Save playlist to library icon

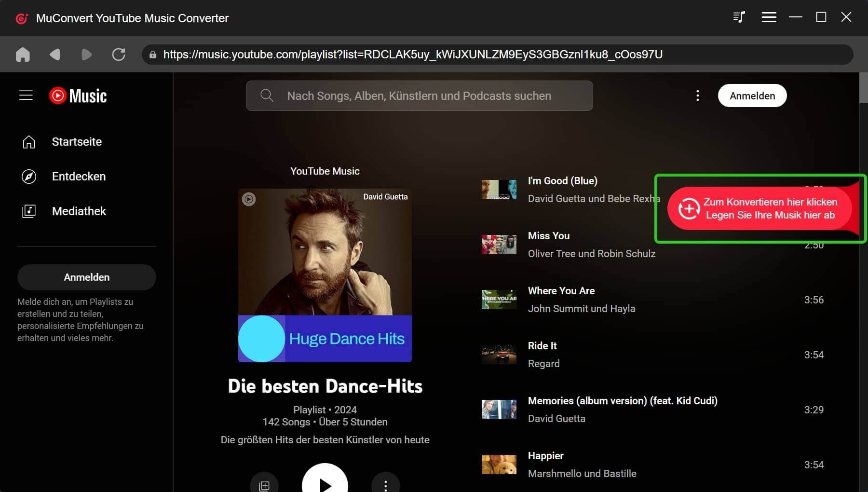(264, 485)
